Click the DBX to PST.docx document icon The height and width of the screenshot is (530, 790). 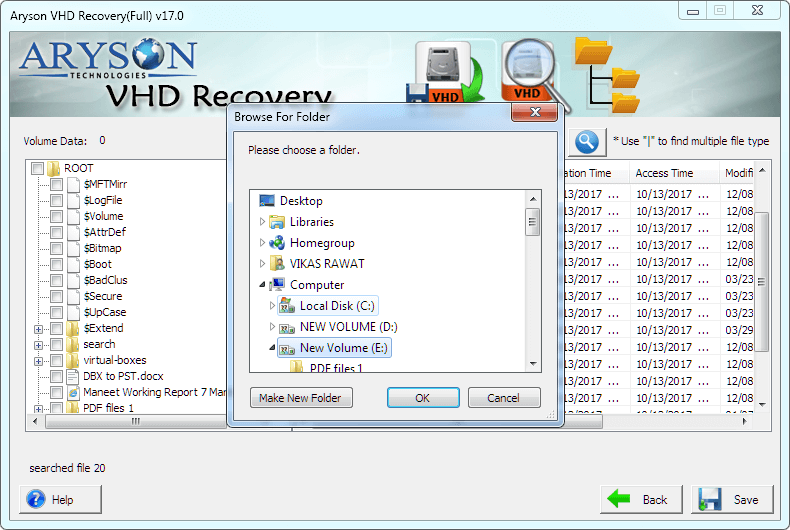click(x=73, y=376)
